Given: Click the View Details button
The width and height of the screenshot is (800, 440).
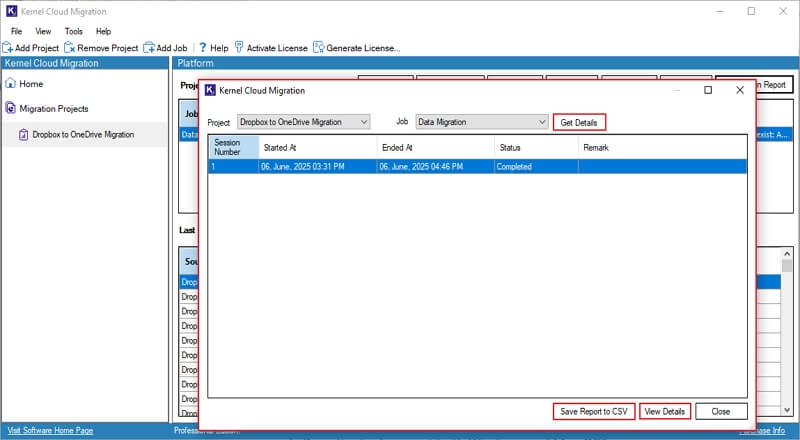Looking at the screenshot, I should 665,411.
